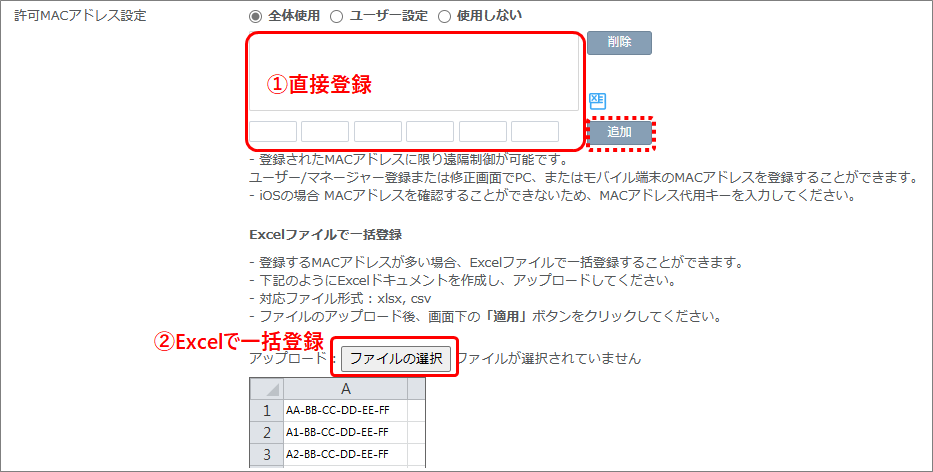933x472 pixels.
Task: Click the Excelファイルで一括登録 heading
Action: [x=325, y=235]
